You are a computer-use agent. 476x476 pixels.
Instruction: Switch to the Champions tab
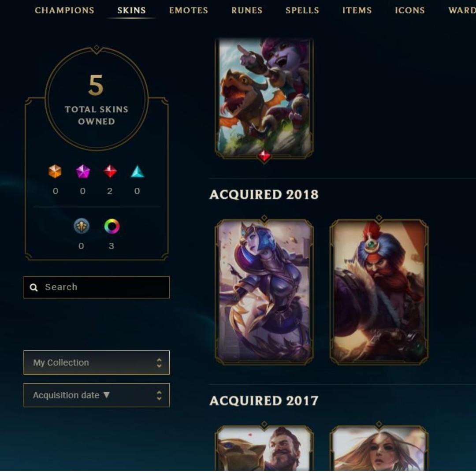(64, 10)
